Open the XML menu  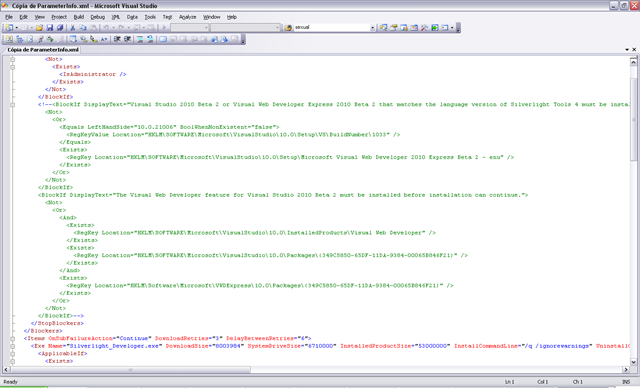[116, 17]
